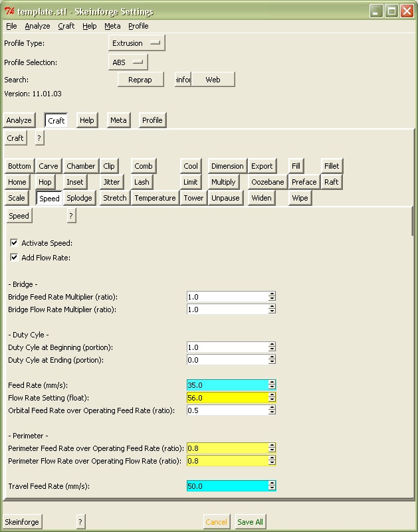Increase Feed Rate using spinner arrows
The height and width of the screenshot is (532, 418).
pos(272,383)
